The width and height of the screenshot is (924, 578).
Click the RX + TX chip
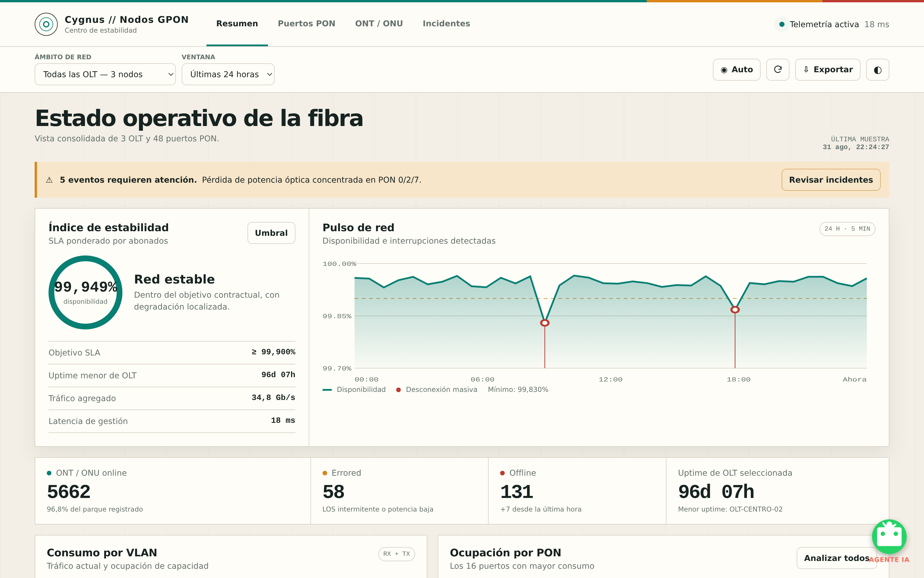point(396,554)
